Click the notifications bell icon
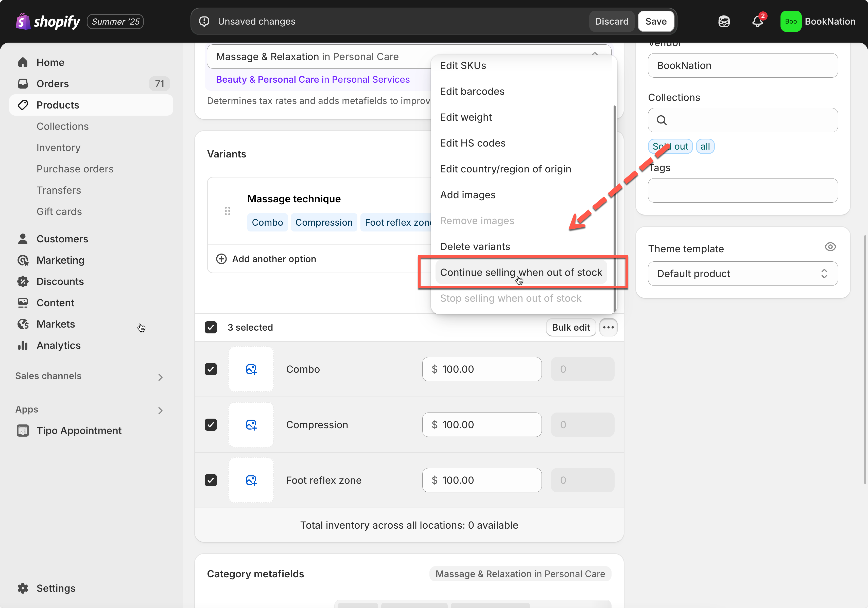This screenshot has width=868, height=608. click(757, 22)
